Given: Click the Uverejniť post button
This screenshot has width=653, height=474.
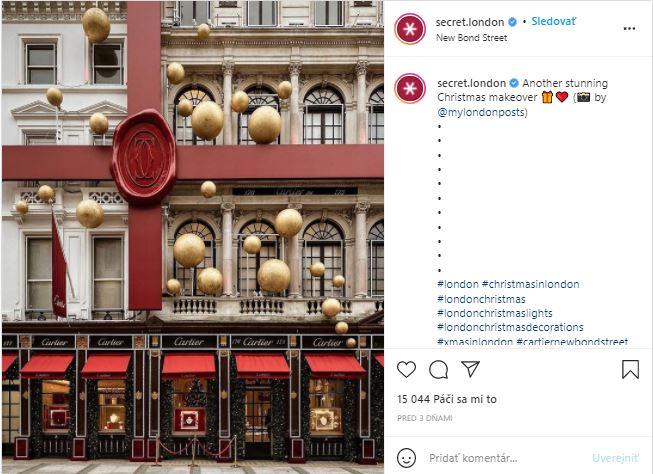Looking at the screenshot, I should (x=615, y=458).
